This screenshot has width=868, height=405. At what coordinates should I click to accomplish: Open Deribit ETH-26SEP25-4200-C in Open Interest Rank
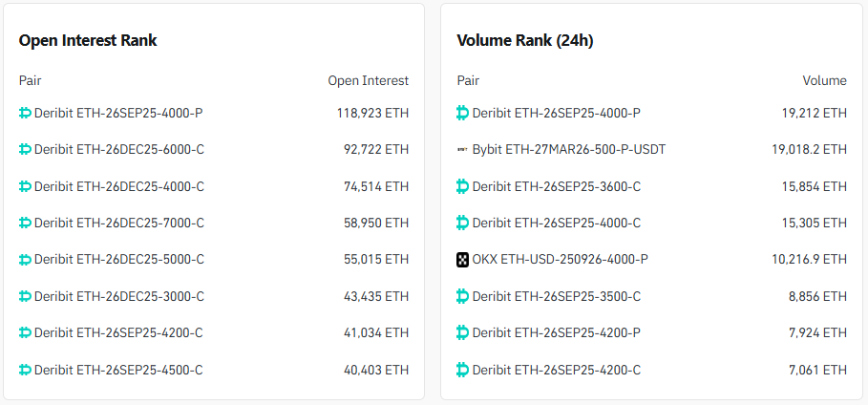coord(118,332)
